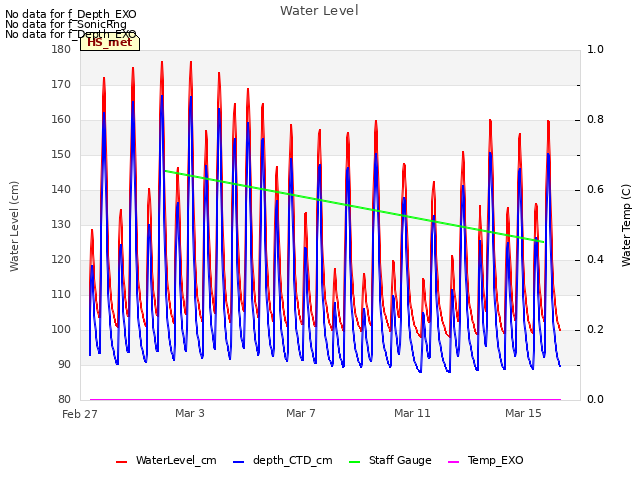Image resolution: width=640 pixels, height=480 pixels.
Task: Click the 100 left axis tick label
Action: point(61,329)
